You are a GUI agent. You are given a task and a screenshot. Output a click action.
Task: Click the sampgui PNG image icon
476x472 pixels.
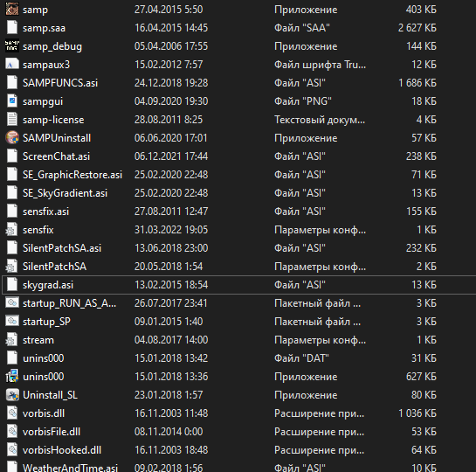[x=12, y=101]
